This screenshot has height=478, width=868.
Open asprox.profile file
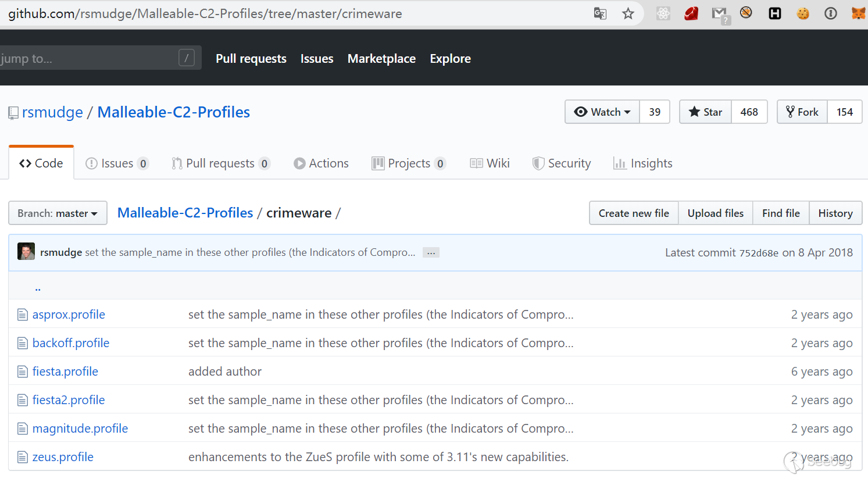coord(69,315)
